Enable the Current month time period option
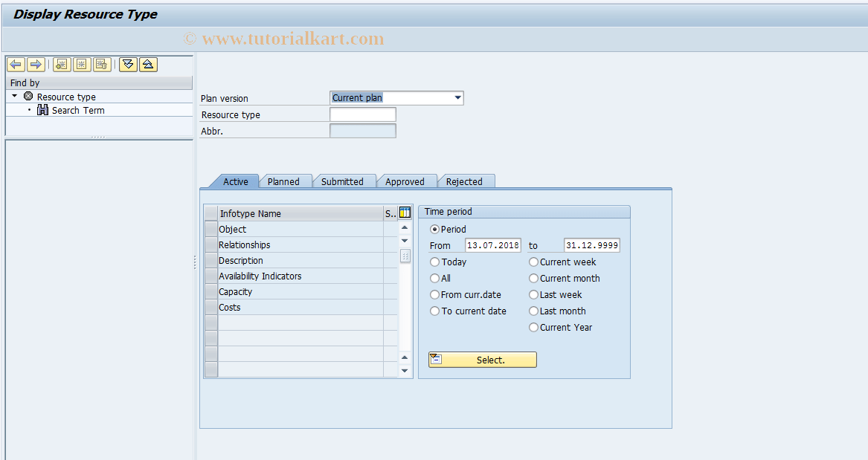868x460 pixels. point(533,278)
